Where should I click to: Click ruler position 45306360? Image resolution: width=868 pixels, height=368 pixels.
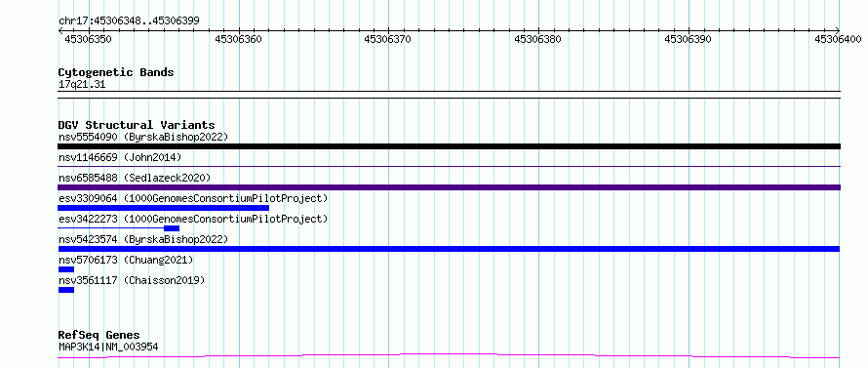239,39
